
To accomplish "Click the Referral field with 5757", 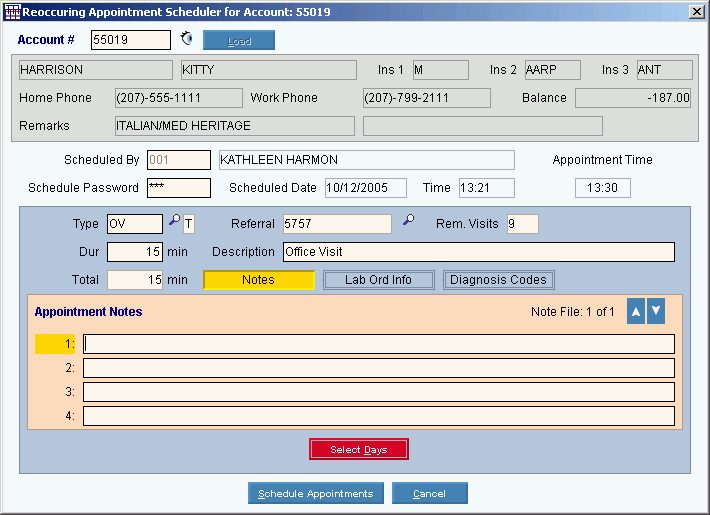I will point(337,224).
